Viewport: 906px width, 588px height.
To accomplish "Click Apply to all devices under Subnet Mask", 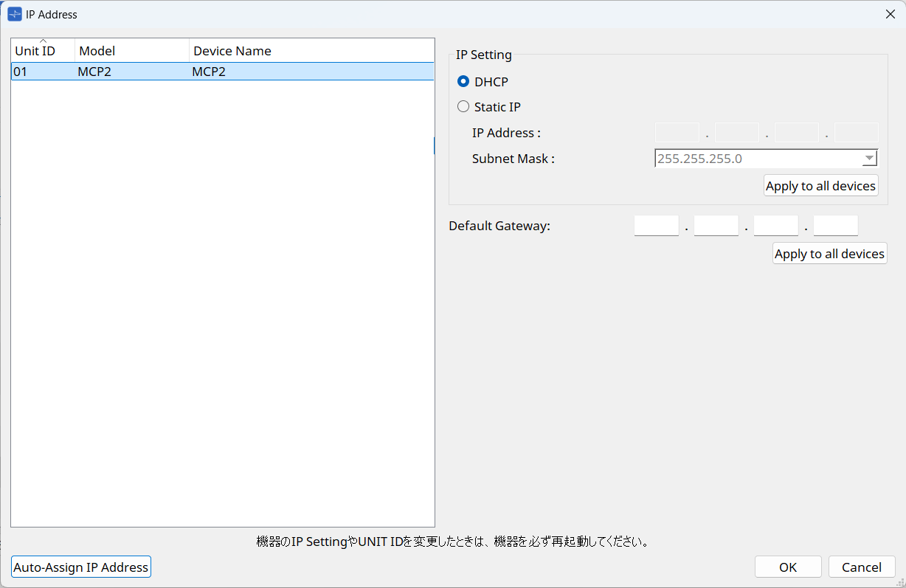I will click(x=820, y=185).
